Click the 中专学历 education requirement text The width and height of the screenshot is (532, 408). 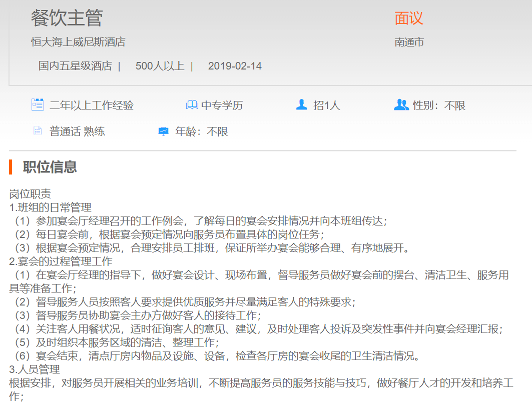click(222, 105)
